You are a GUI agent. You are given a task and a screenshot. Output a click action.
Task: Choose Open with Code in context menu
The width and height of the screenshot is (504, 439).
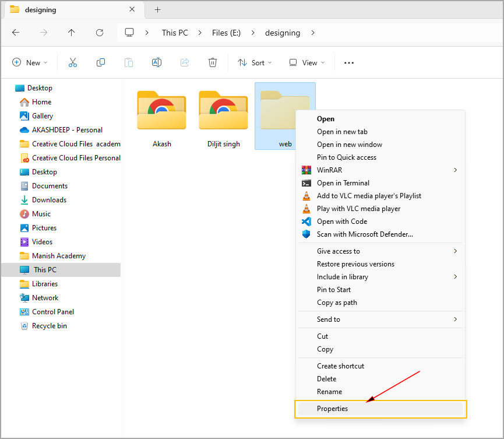click(341, 222)
